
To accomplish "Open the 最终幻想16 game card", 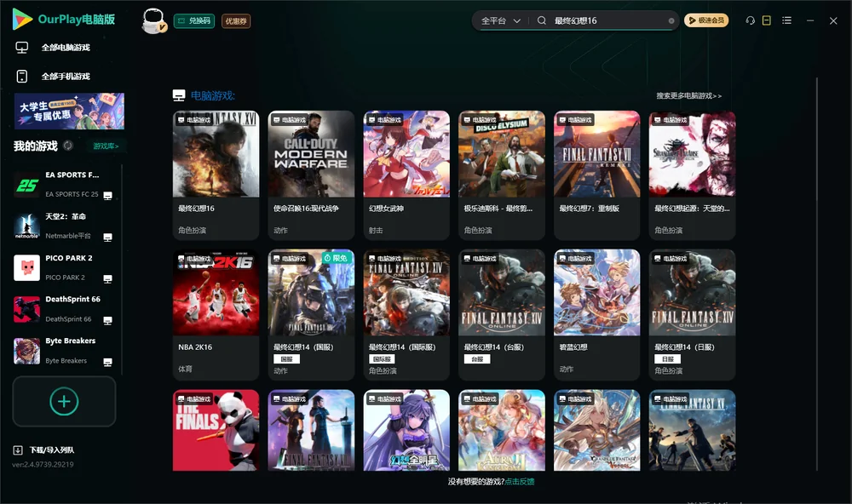I will click(216, 175).
